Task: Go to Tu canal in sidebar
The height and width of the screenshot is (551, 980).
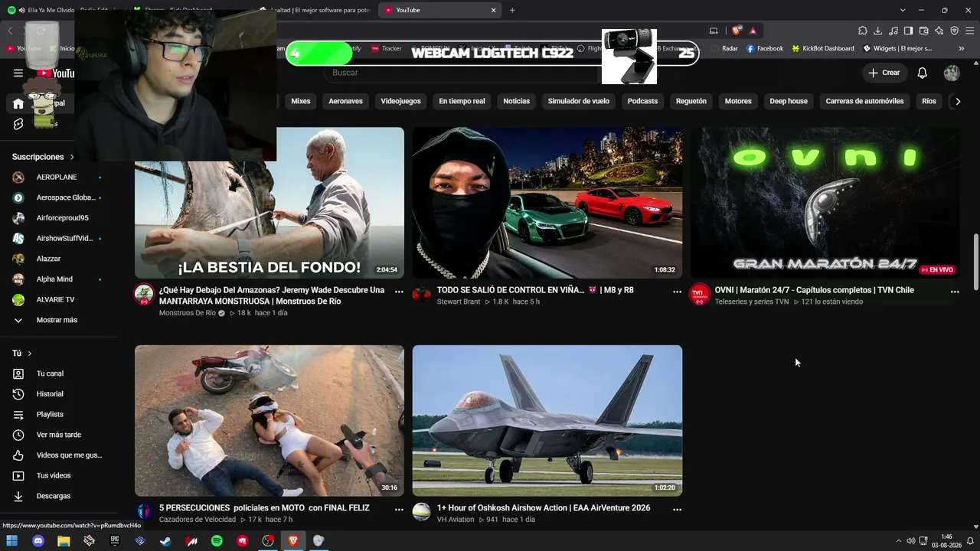Action: click(50, 373)
